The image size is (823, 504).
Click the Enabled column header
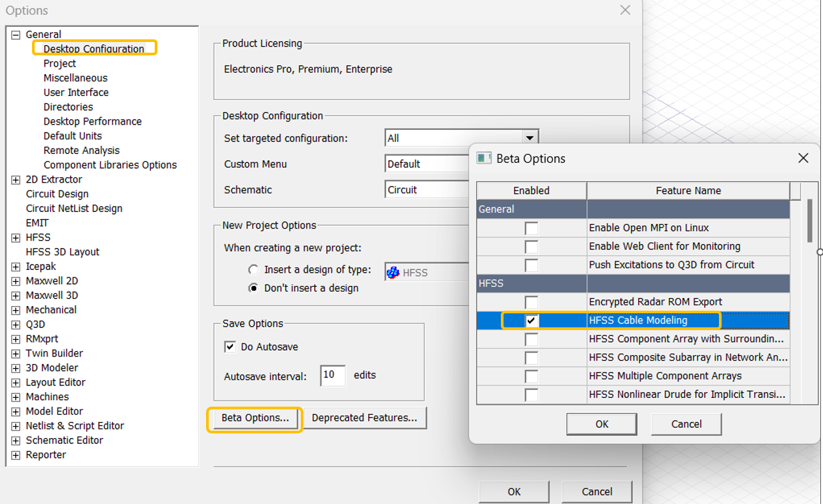coord(532,191)
